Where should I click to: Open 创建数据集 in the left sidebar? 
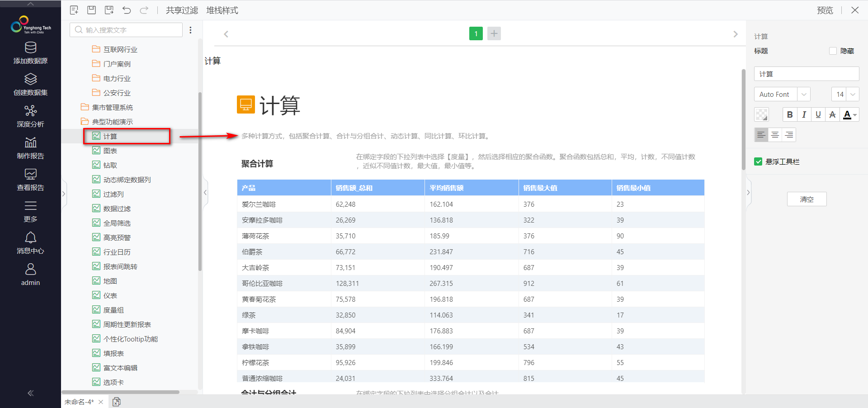[x=30, y=84]
